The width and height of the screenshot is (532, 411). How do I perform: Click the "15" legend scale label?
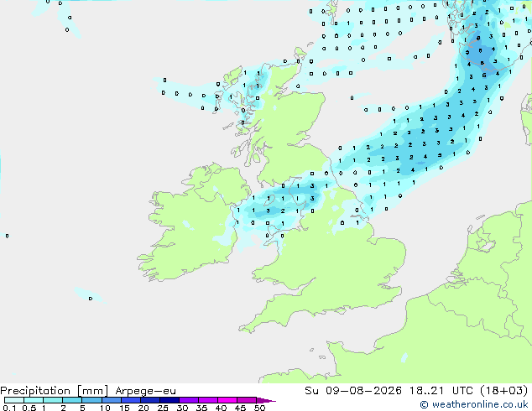coord(124,408)
